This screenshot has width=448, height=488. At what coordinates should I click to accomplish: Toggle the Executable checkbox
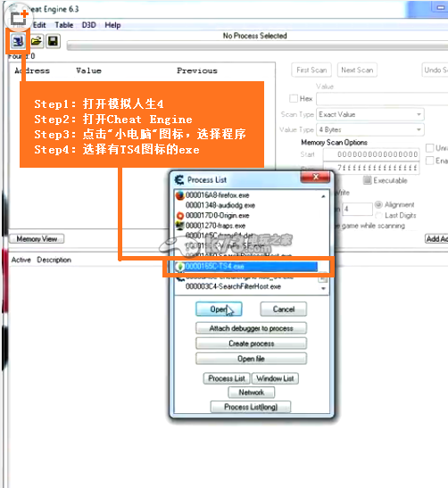(368, 180)
